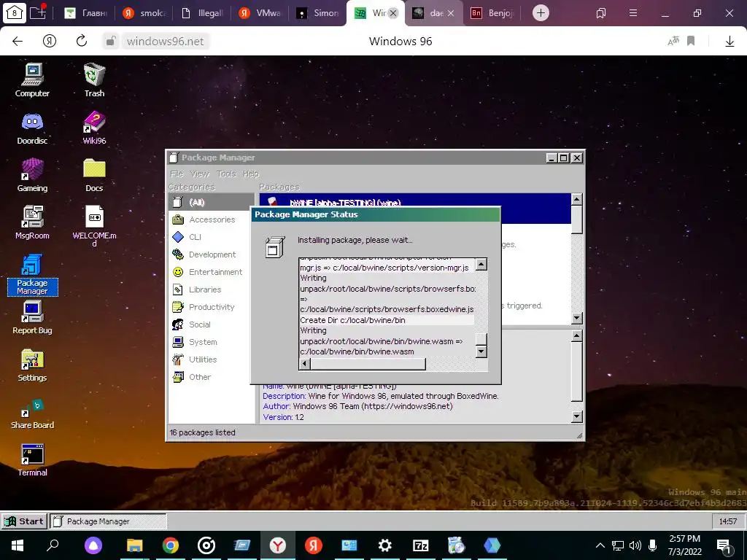Image resolution: width=747 pixels, height=560 pixels.
Task: Click the install log scroll left arrow
Action: point(304,365)
